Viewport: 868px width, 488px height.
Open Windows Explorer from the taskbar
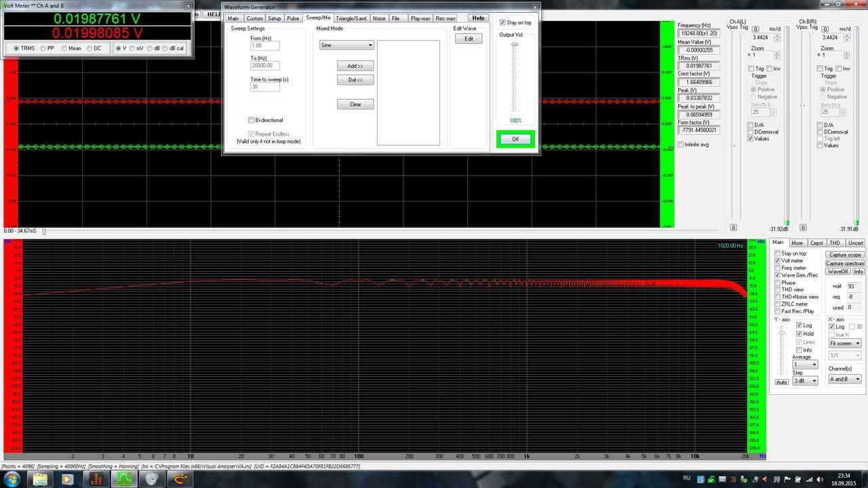39,479
